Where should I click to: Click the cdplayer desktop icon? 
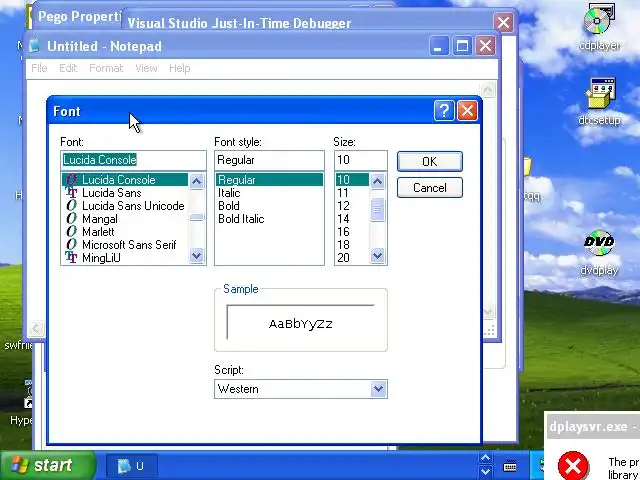(599, 27)
